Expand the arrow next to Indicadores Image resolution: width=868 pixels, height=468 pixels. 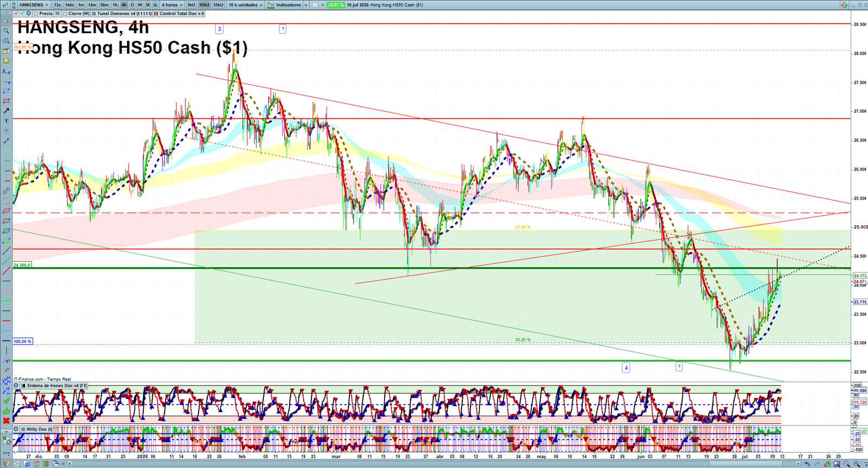[306, 5]
